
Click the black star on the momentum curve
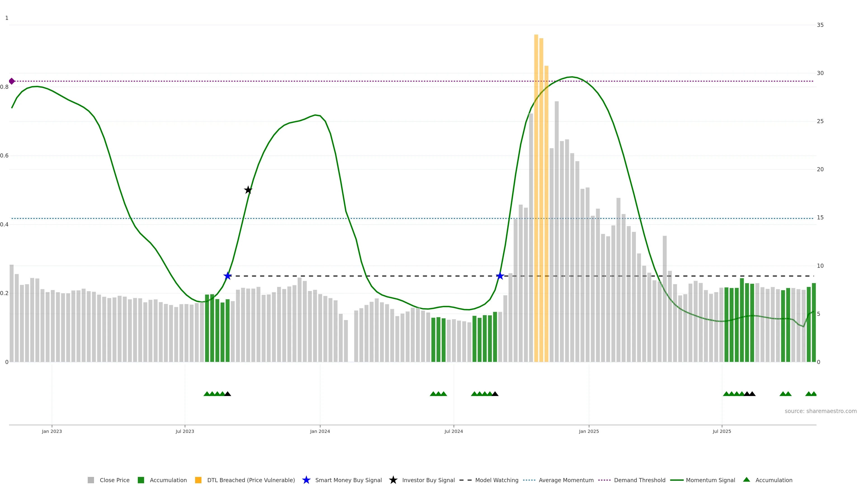[x=248, y=190]
